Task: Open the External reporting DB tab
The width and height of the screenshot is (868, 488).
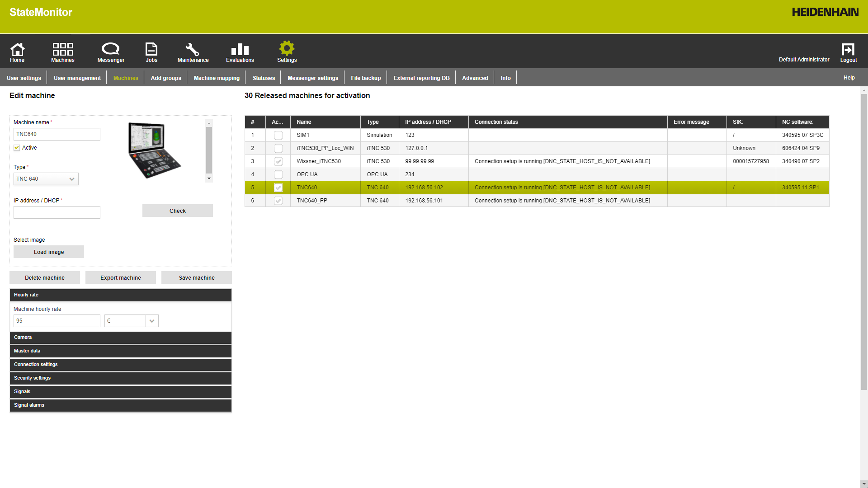Action: tap(421, 78)
